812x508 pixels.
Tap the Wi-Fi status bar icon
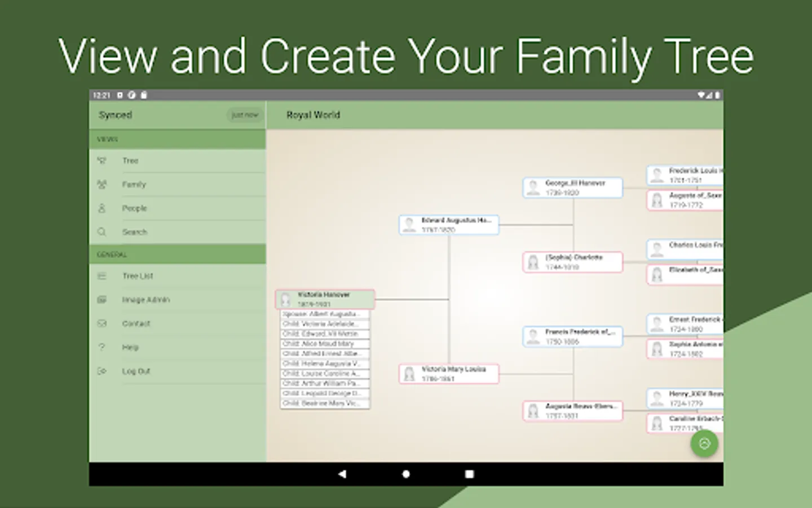point(701,95)
